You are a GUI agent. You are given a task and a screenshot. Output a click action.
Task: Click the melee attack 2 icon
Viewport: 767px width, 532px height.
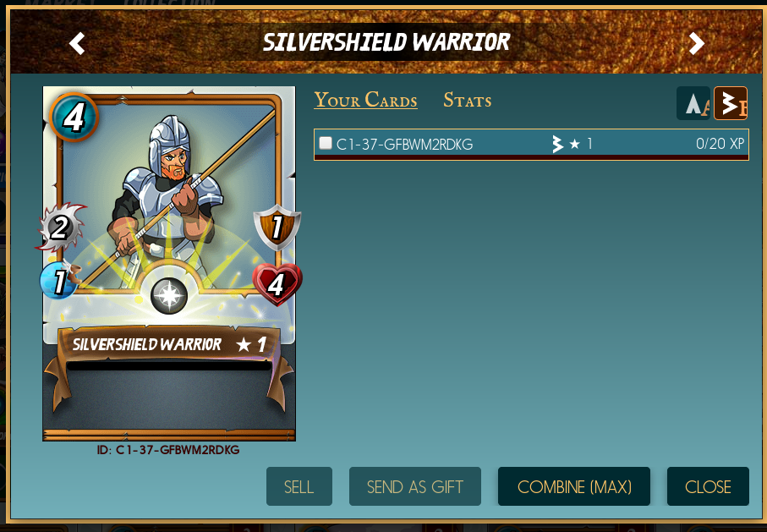(x=61, y=228)
